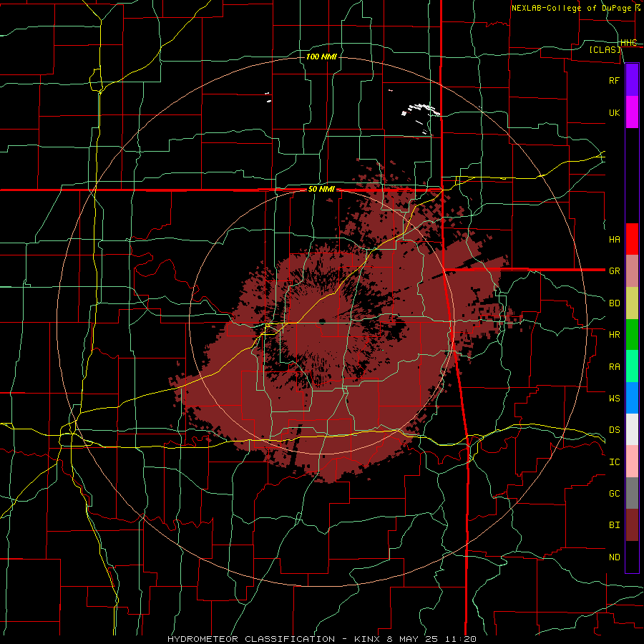Viewport: 644px width, 644px height.
Task: Click the BD legend label
Action: pyautogui.click(x=614, y=303)
